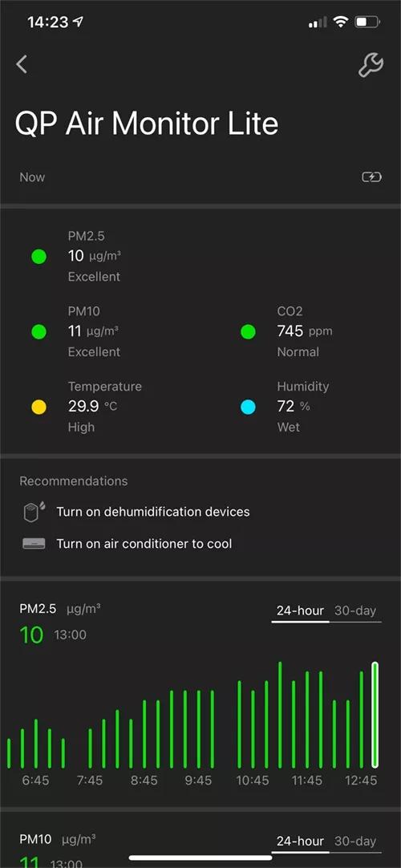Tap the blue Humidity indicator dot
Screen dimensions: 401x868
(x=249, y=408)
